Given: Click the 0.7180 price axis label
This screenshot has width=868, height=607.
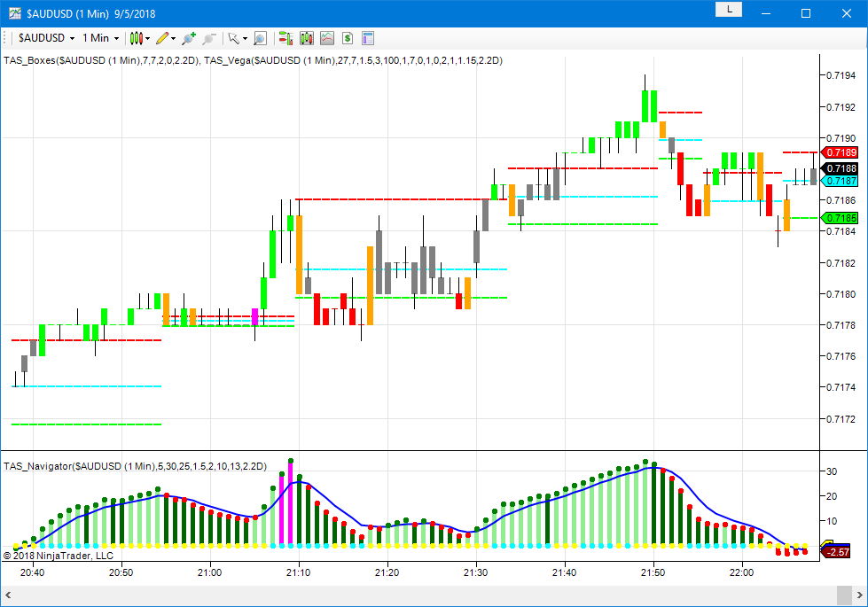Looking at the screenshot, I should [841, 294].
